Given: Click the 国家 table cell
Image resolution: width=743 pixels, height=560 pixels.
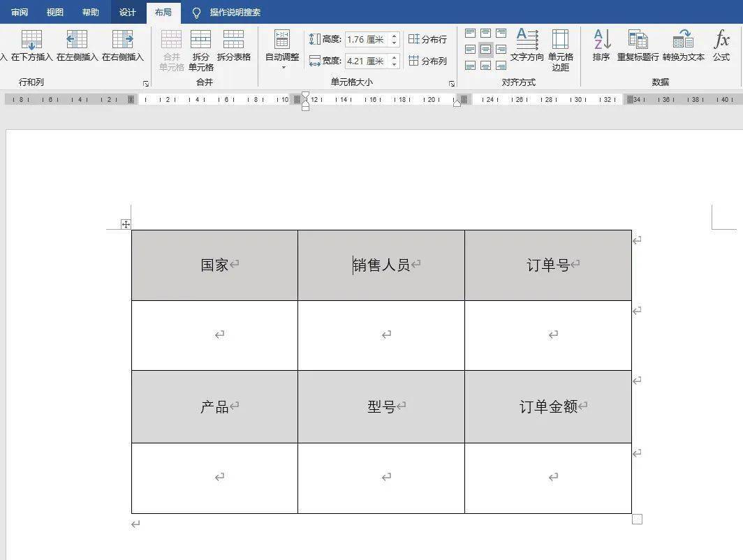Looking at the screenshot, I should (214, 265).
